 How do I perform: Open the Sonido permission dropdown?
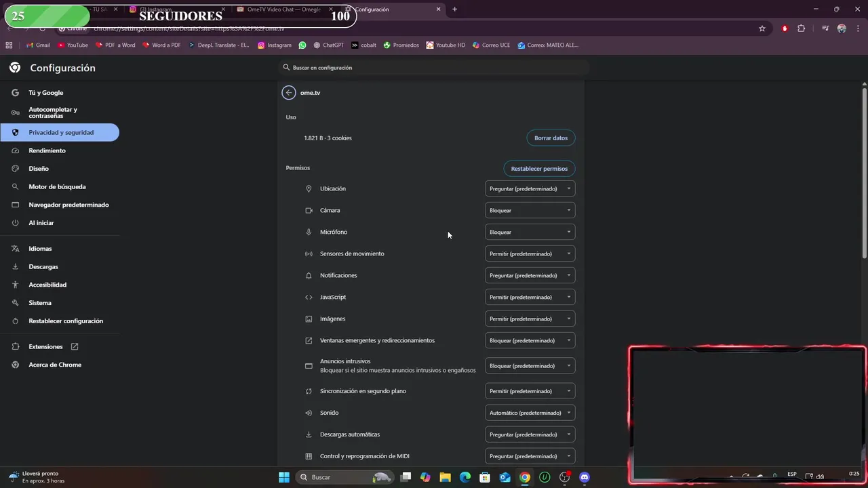pyautogui.click(x=530, y=413)
